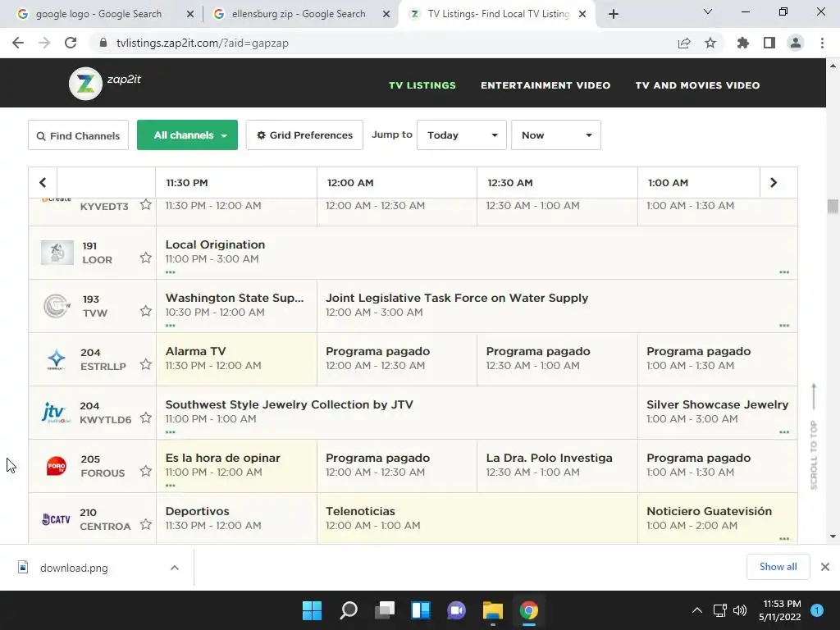Open Widgets from taskbar

[x=421, y=610]
